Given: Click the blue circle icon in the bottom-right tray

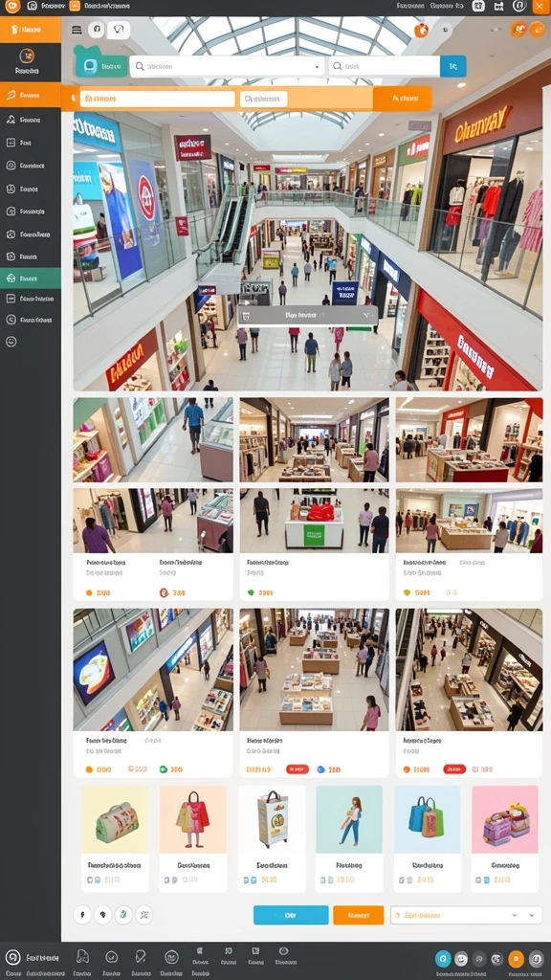Looking at the screenshot, I should pos(443,959).
